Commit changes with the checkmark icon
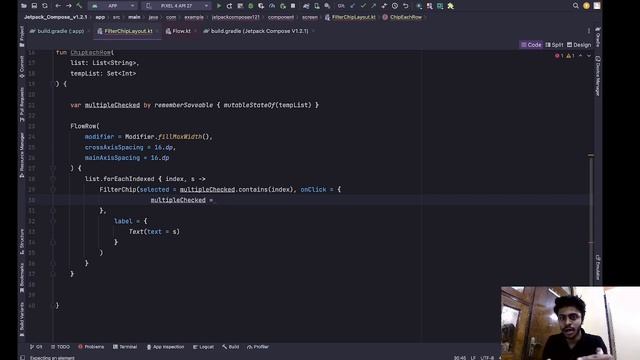Screen dimensions: 640x360 pos(363,6)
